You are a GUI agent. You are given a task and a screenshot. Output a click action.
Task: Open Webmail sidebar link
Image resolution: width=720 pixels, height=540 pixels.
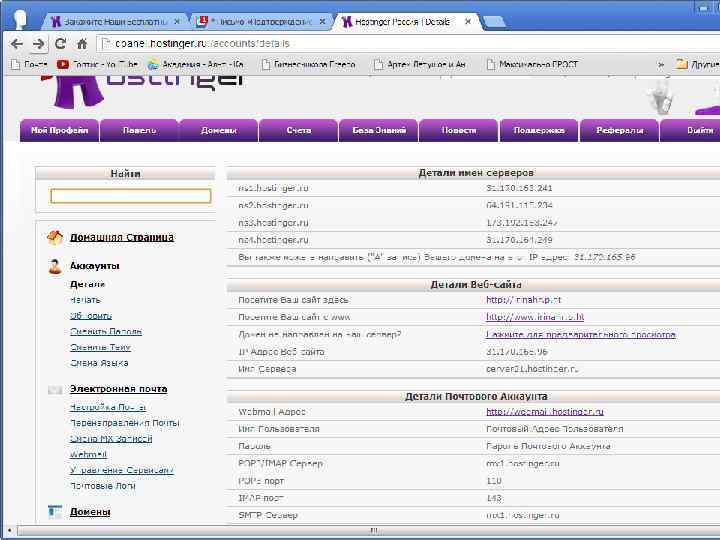(x=88, y=455)
